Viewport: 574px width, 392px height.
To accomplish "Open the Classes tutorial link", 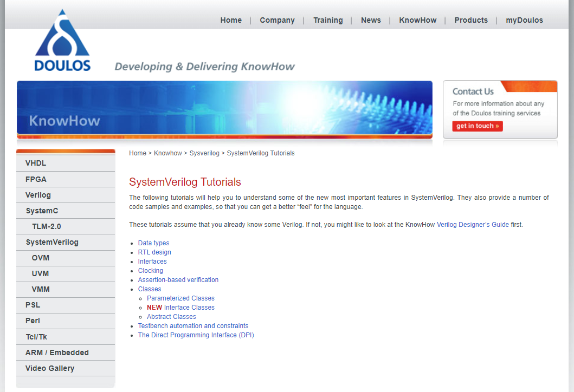I will point(150,289).
